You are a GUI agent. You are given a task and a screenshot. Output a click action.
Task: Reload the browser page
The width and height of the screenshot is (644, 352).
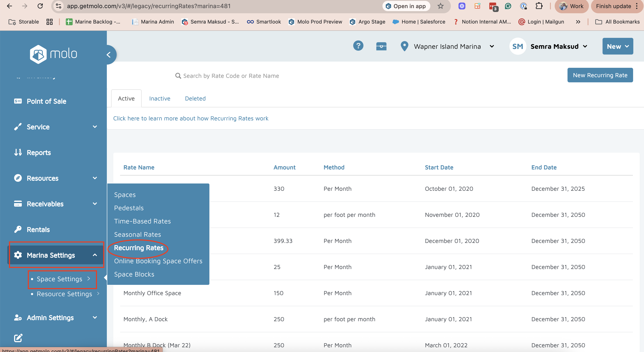40,6
